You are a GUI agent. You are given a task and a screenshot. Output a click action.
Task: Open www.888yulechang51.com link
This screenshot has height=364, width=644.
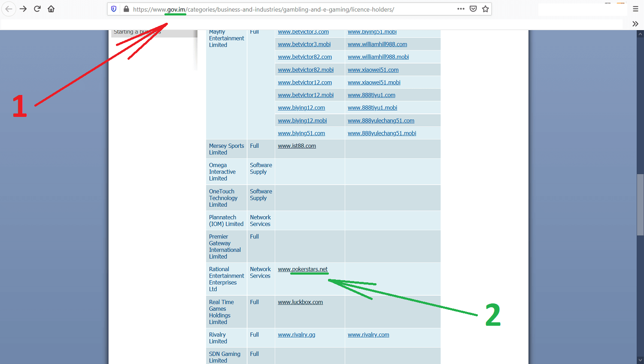coord(381,121)
